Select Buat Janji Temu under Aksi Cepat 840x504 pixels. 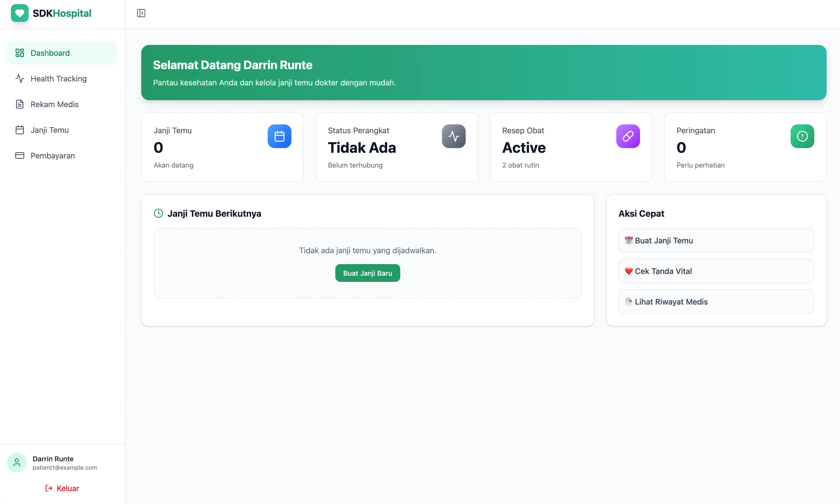point(716,240)
